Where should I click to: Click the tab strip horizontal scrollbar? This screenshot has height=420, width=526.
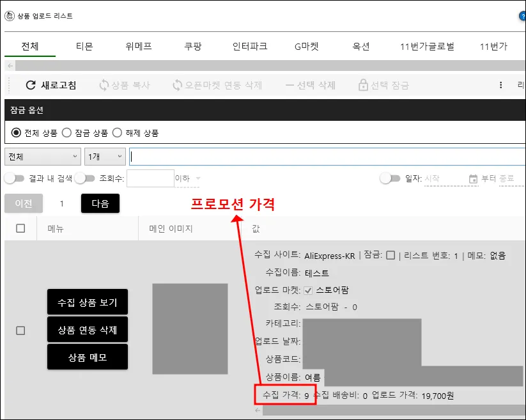tap(270, 65)
